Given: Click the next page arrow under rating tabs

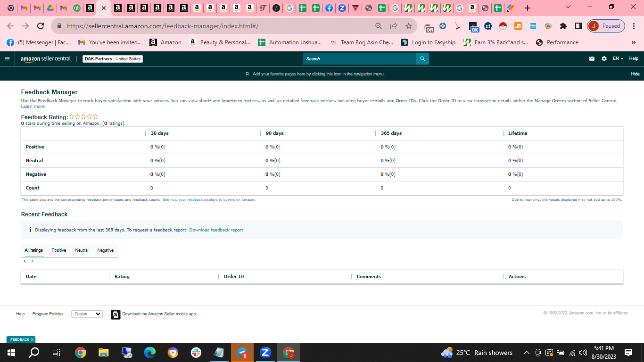Looking at the screenshot, I should coord(32,261).
